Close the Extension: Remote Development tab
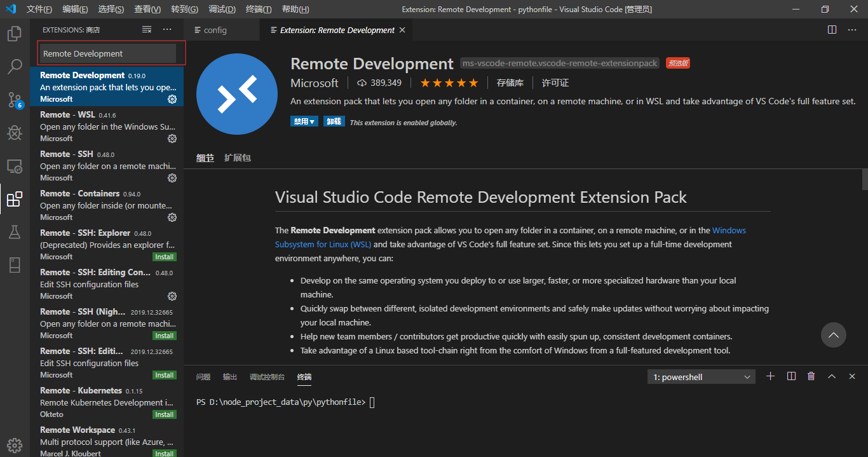 pos(402,30)
